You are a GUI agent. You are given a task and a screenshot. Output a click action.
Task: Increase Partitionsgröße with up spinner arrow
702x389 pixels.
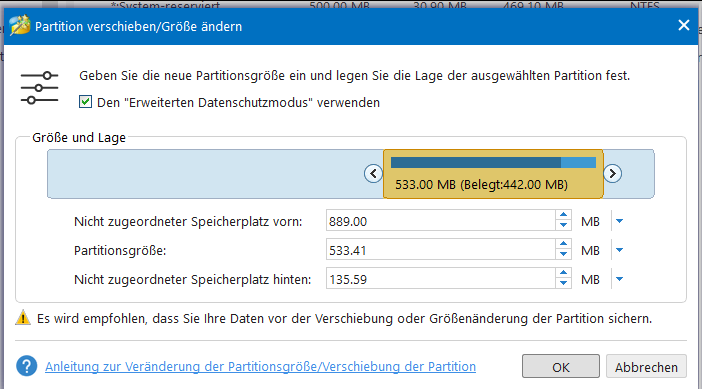pyautogui.click(x=564, y=244)
